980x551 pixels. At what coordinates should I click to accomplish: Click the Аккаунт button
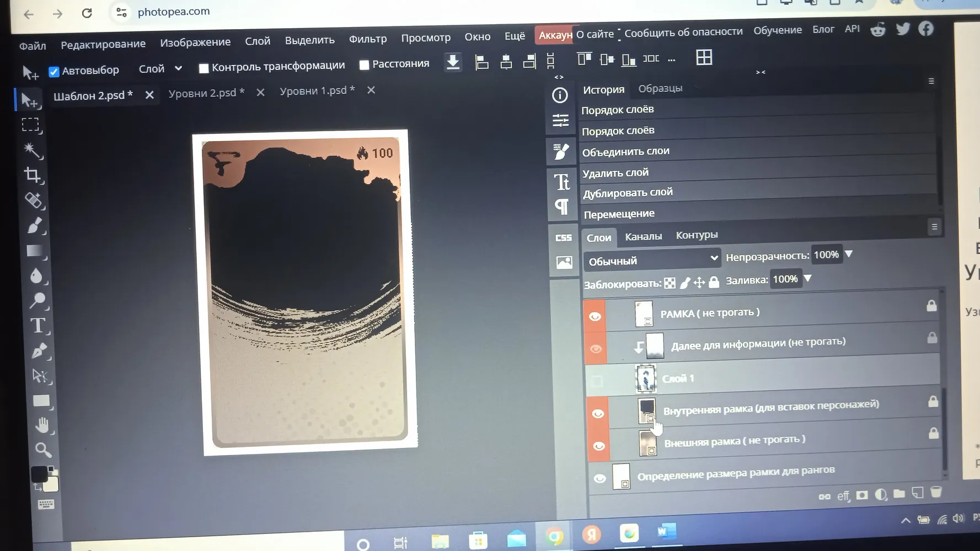tap(555, 35)
